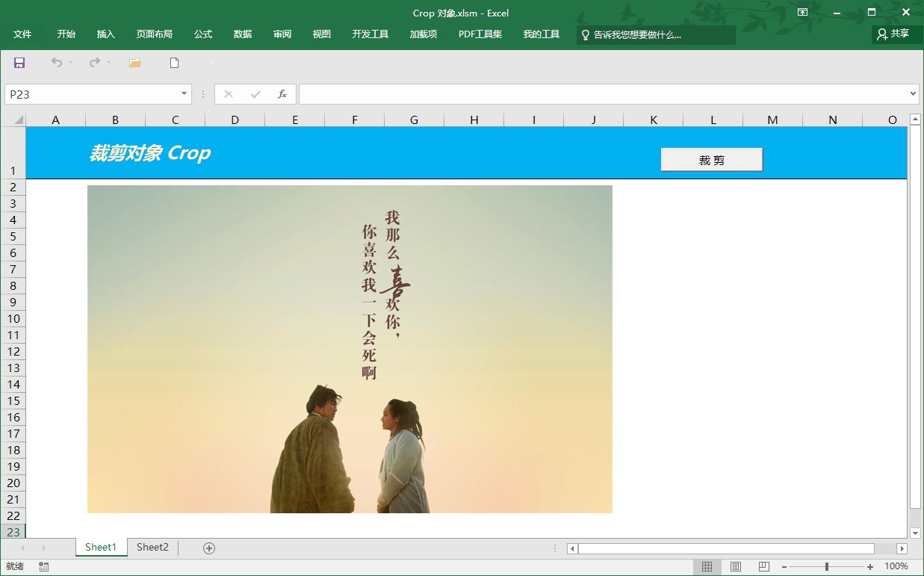Screen dimensions: 924x576
Task: Click zoom in plus button
Action: point(870,567)
